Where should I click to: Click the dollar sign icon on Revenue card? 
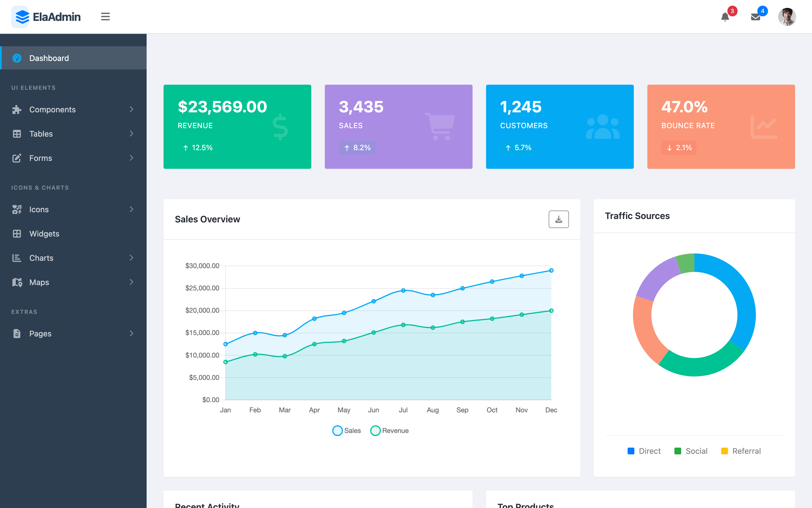coord(280,127)
